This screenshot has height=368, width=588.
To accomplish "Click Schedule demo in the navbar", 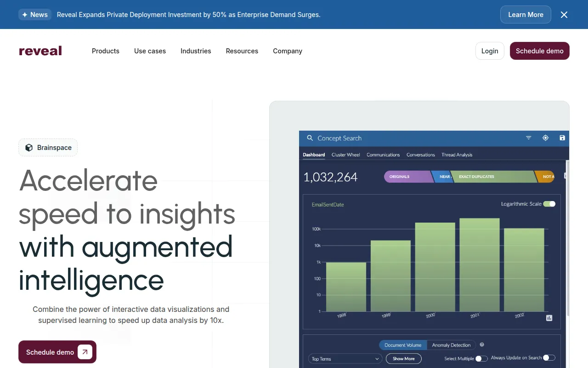I will [540, 51].
